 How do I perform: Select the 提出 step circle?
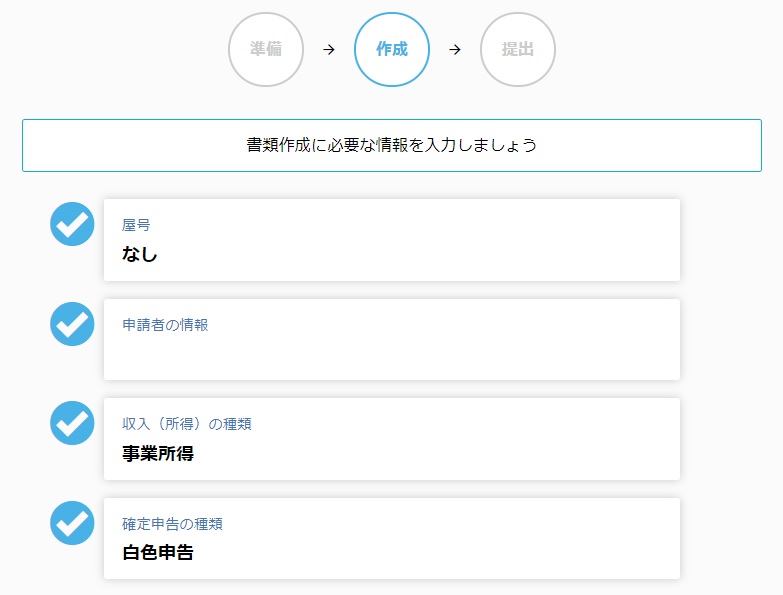click(x=517, y=49)
